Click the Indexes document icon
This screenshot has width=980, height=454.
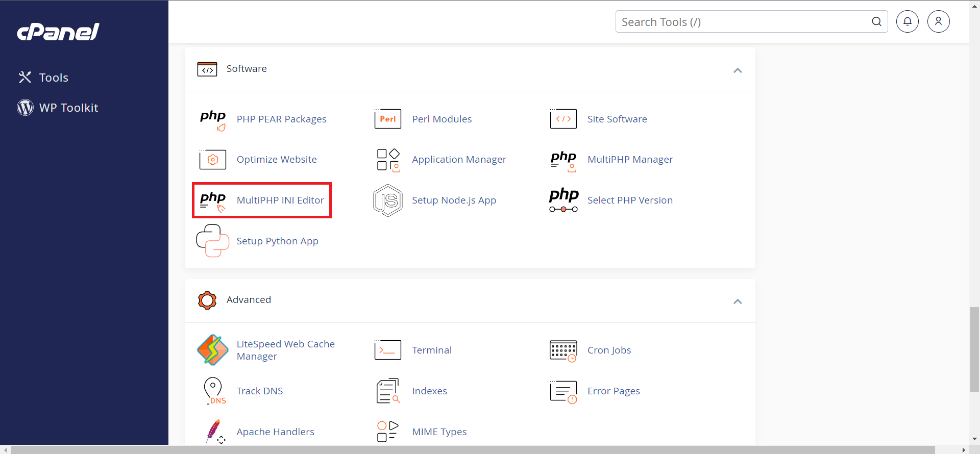point(388,391)
